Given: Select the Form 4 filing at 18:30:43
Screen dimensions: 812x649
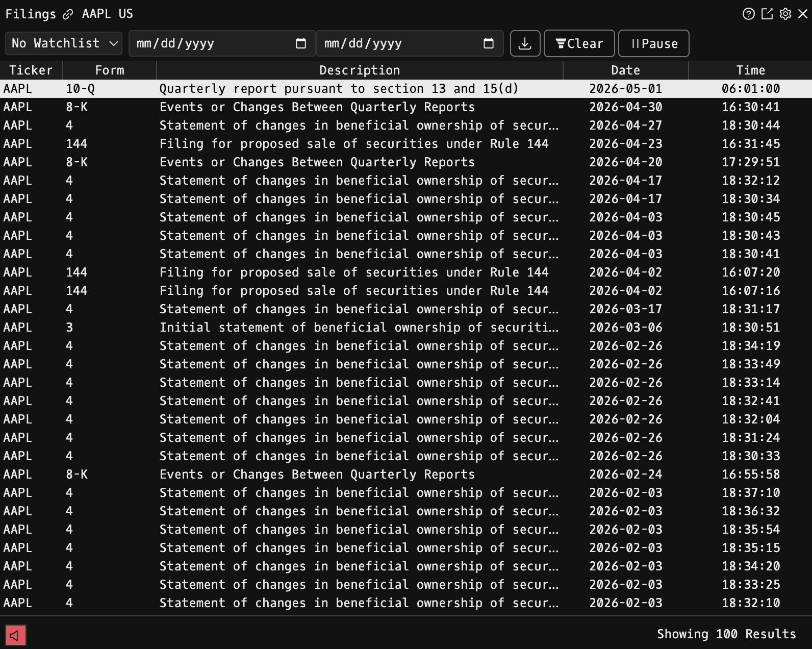Looking at the screenshot, I should [x=406, y=236].
